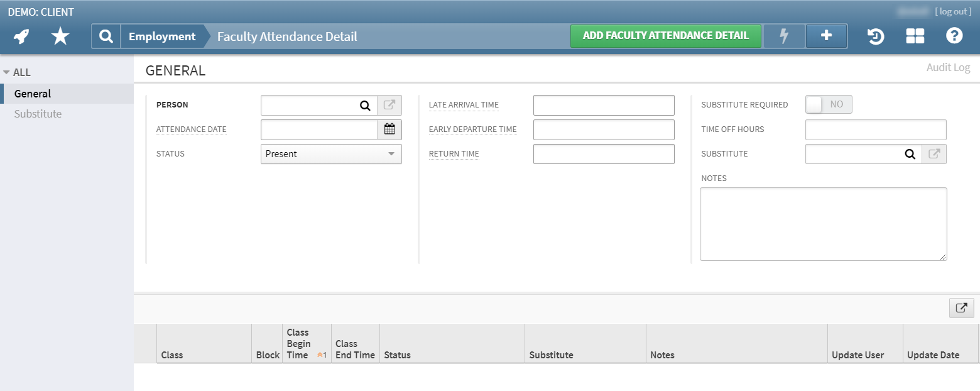Click the ADD FACULTY ATTENDANCE DETAIL button
Screen dimensions: 980x391
tap(665, 36)
